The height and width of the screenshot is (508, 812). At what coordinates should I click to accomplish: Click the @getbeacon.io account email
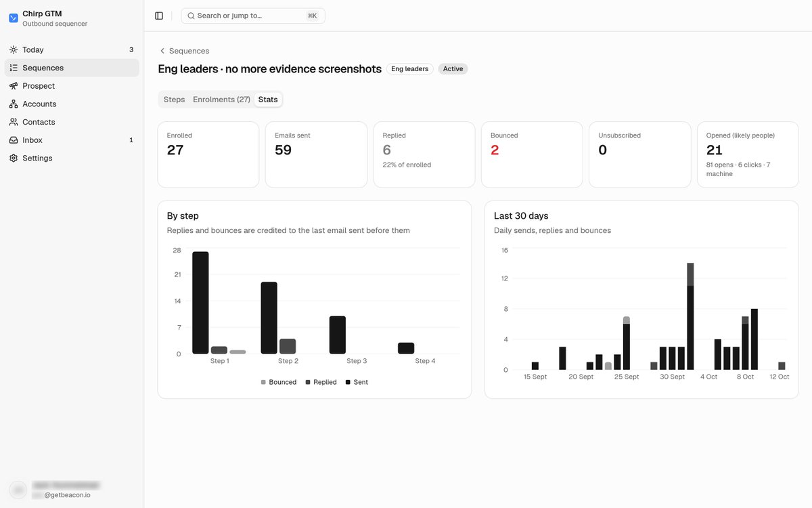click(x=67, y=495)
